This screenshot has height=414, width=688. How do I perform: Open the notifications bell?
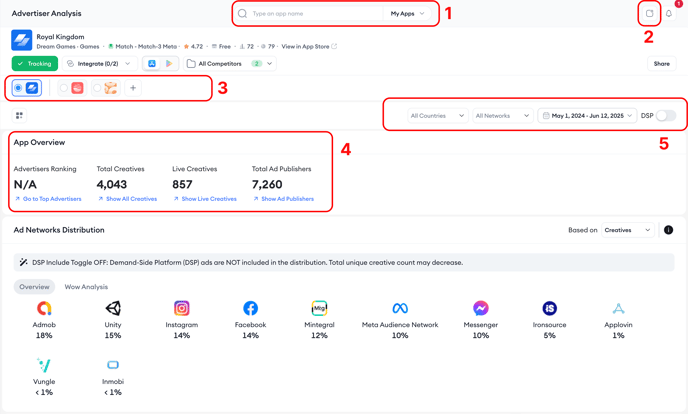(669, 14)
